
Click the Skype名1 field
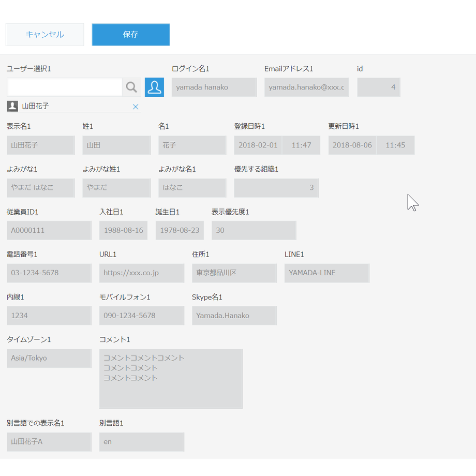(x=234, y=316)
